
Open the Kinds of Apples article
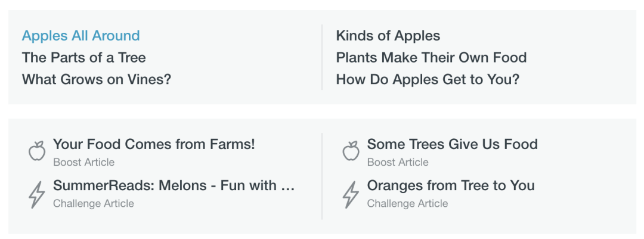(388, 36)
